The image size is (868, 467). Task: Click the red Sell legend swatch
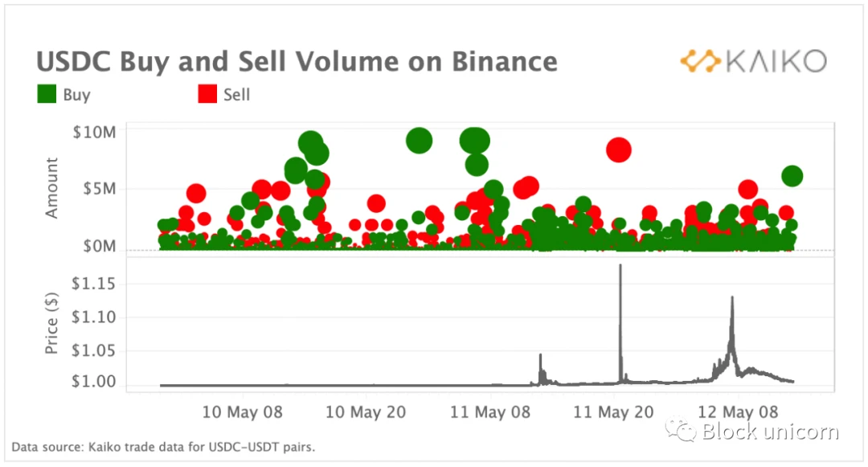[207, 94]
